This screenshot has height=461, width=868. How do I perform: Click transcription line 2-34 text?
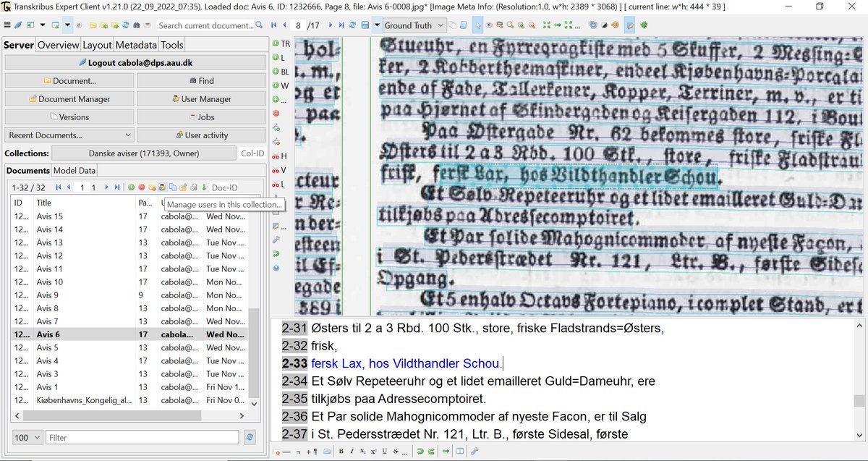click(x=483, y=381)
